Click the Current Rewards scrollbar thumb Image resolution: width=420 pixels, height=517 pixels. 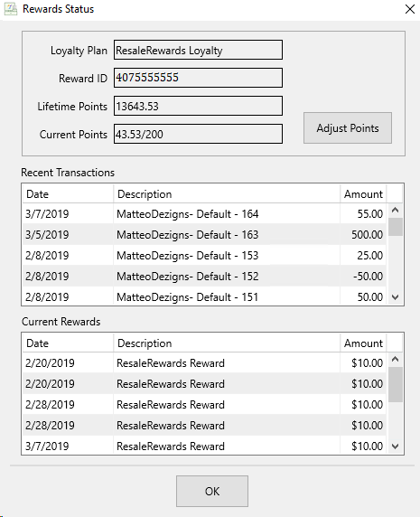click(x=396, y=384)
